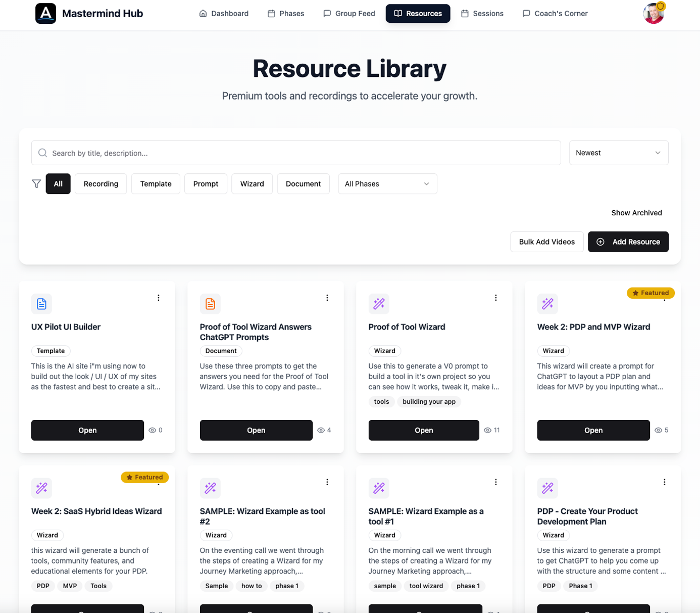
Task: Open the three-dot menu on Week 2 PDP card
Action: [664, 298]
